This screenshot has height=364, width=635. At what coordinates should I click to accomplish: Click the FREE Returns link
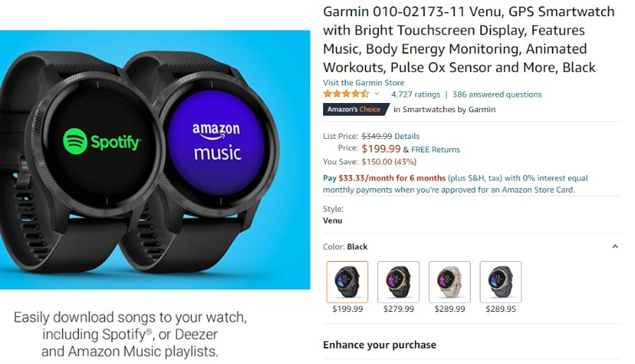(x=435, y=150)
